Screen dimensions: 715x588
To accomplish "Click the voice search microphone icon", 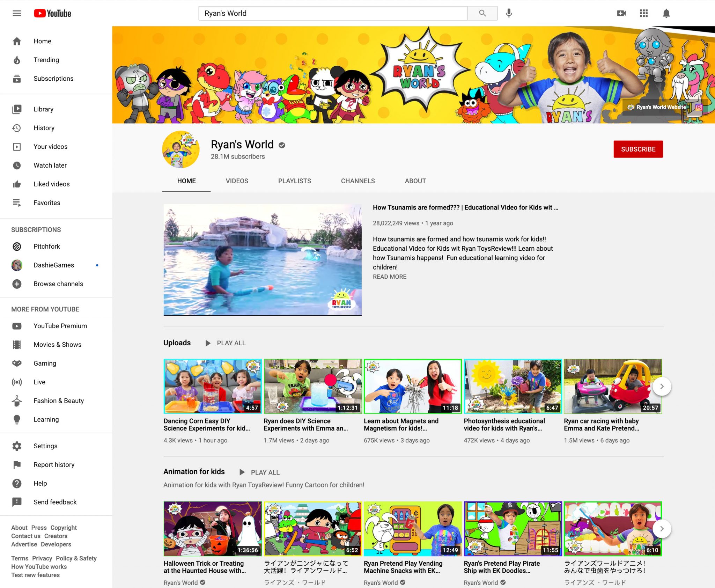I will click(x=509, y=13).
